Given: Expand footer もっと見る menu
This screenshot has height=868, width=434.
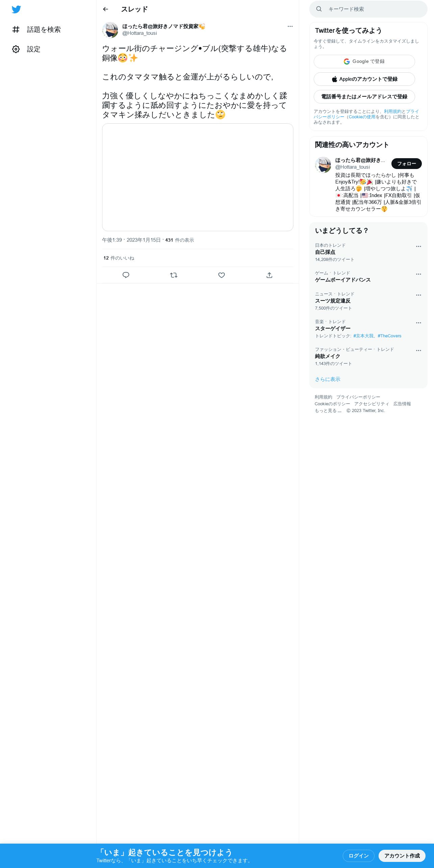Looking at the screenshot, I should (328, 411).
